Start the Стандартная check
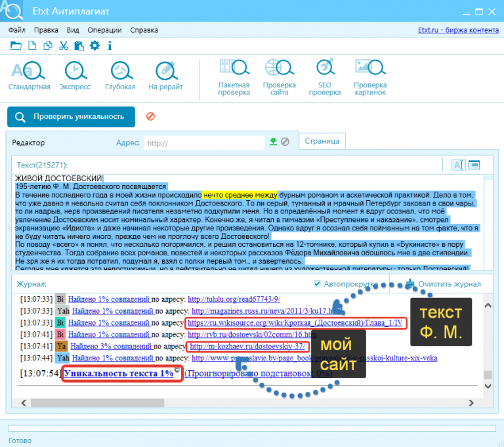 (29, 76)
